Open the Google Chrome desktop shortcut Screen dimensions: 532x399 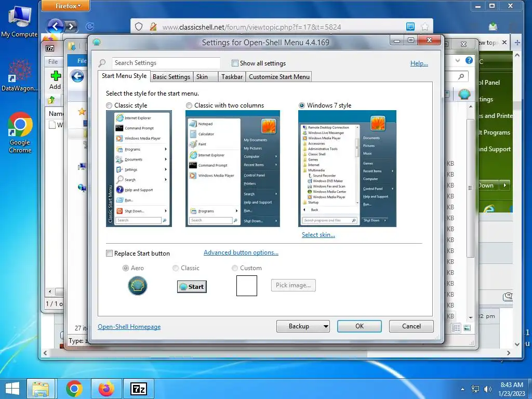coord(20,132)
